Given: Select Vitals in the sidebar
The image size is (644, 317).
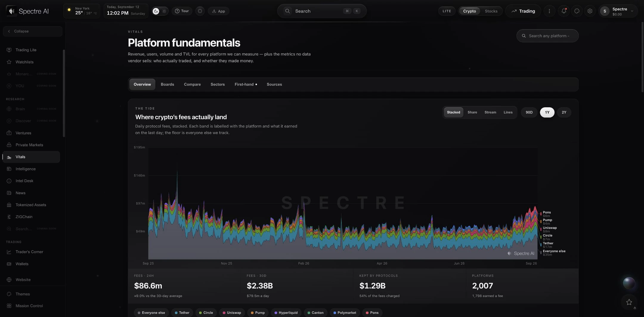Looking at the screenshot, I should (x=31, y=157).
